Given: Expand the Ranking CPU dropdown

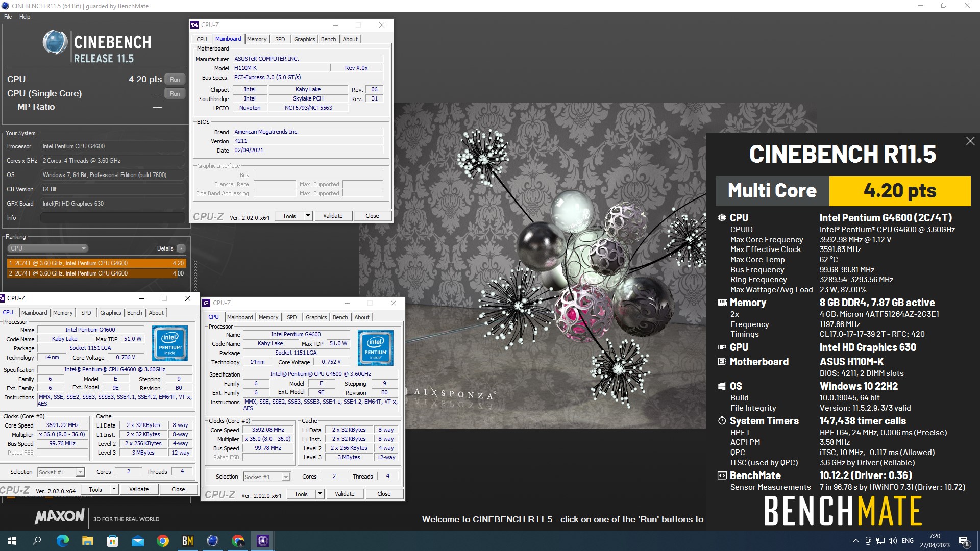Looking at the screenshot, I should click(x=47, y=248).
